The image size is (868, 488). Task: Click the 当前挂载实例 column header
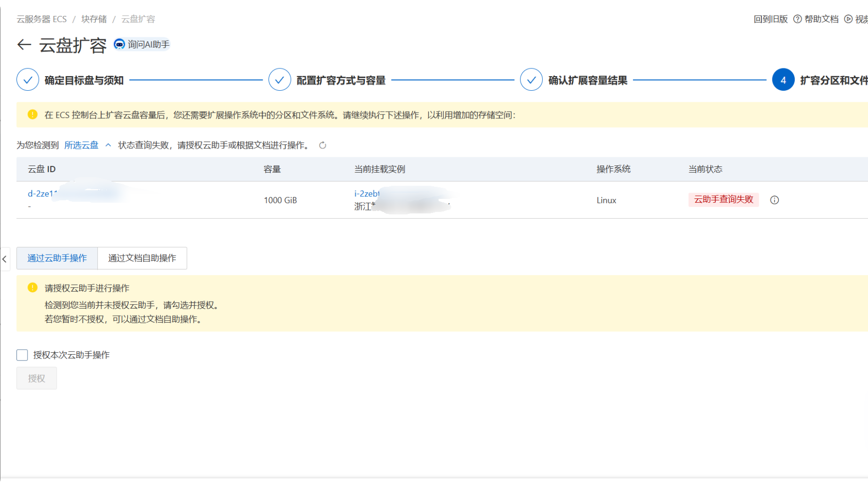(x=379, y=169)
